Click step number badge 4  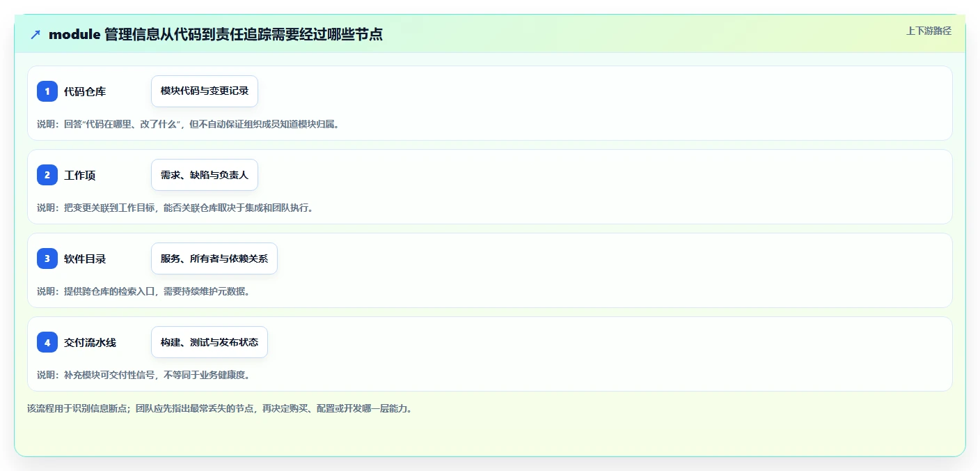tap(47, 342)
